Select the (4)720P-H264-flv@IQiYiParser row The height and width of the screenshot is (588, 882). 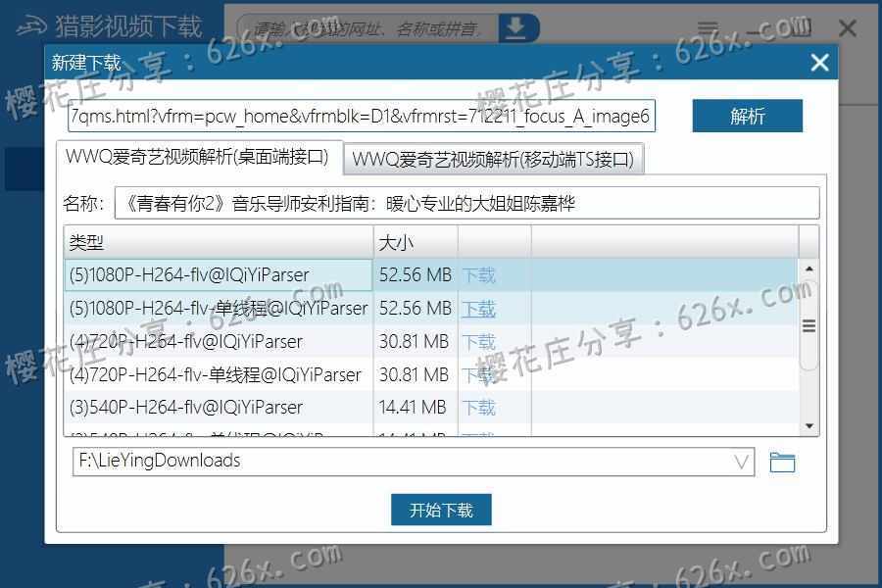pyautogui.click(x=431, y=342)
